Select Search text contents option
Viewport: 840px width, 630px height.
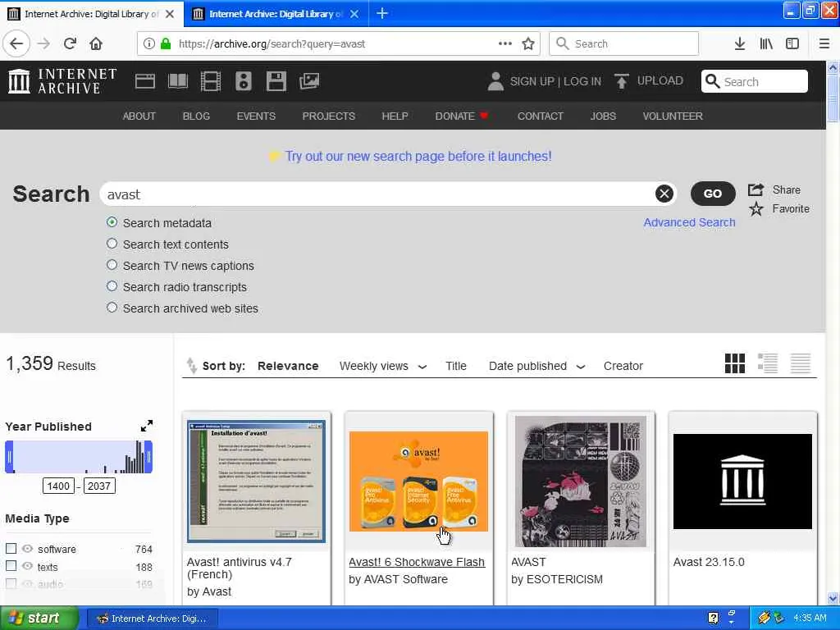click(x=112, y=243)
